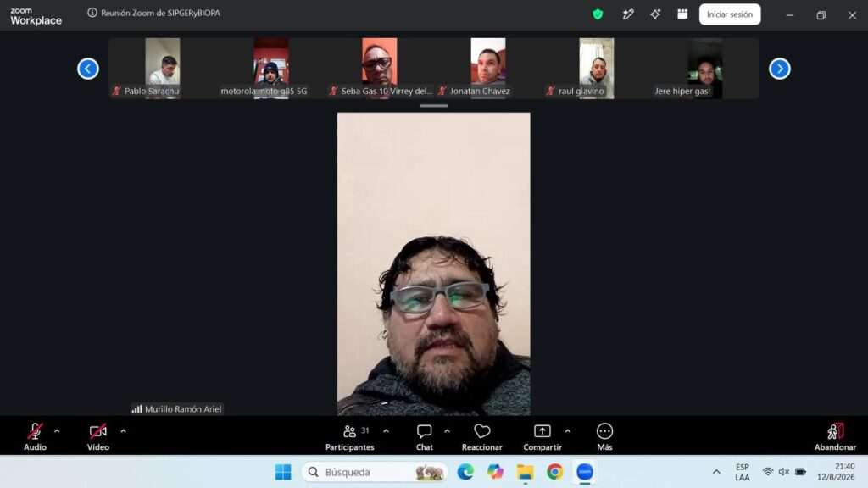Image resolution: width=868 pixels, height=488 pixels.
Task: Click the muted volume tray icon
Action: tap(784, 472)
